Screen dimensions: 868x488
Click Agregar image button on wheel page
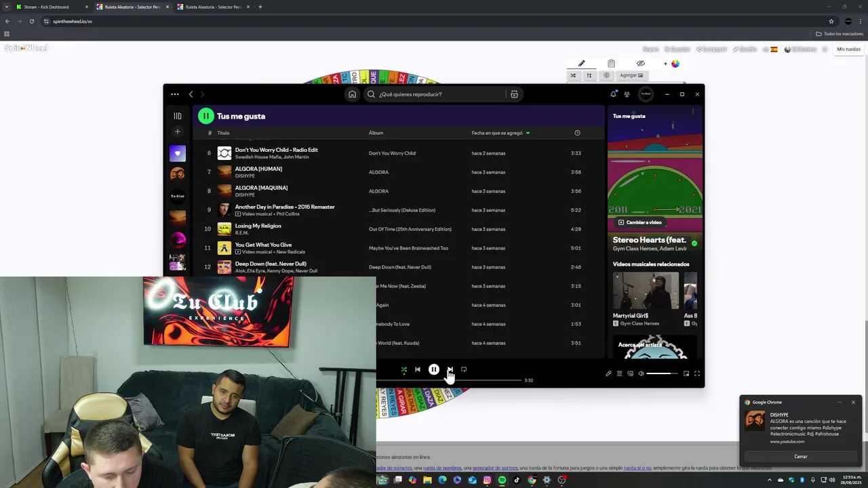pos(631,75)
